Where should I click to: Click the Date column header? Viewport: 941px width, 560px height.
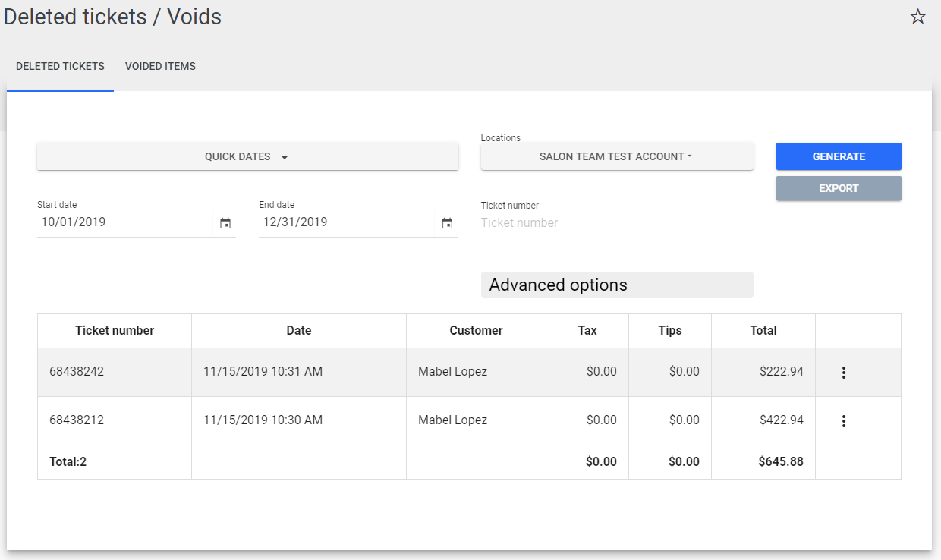(298, 331)
